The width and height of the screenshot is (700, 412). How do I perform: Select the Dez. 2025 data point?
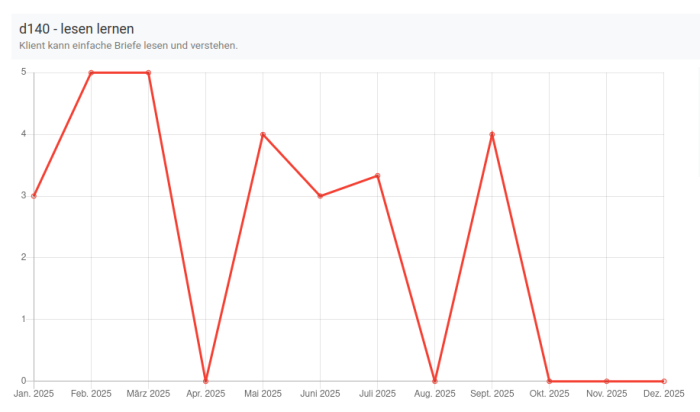[x=664, y=381]
